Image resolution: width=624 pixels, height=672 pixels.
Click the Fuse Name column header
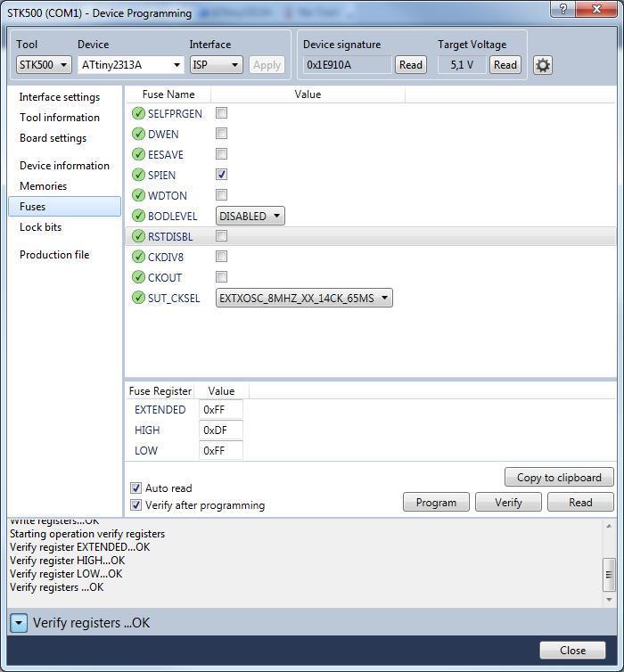coord(168,94)
